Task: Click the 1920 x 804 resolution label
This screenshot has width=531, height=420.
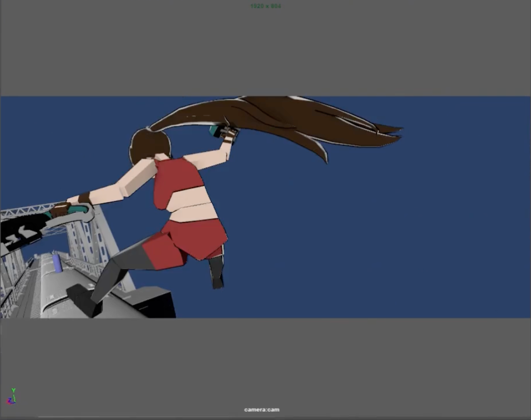Action: (x=265, y=6)
